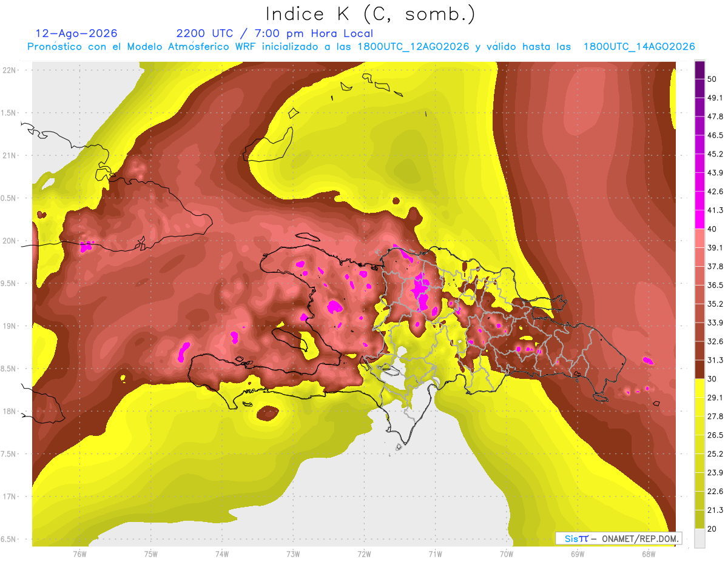Click the "Pronóstico con el Modelo Atmosférico WRF" line
728x562 pixels.
(x=361, y=47)
